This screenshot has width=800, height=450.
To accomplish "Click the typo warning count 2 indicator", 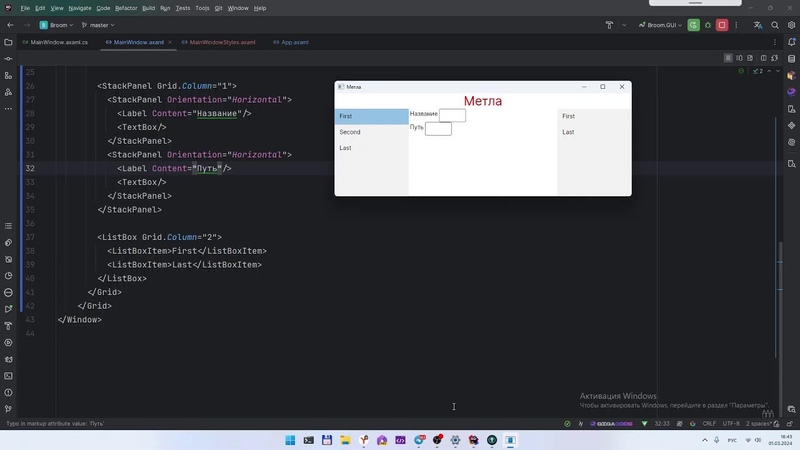I will [x=758, y=71].
